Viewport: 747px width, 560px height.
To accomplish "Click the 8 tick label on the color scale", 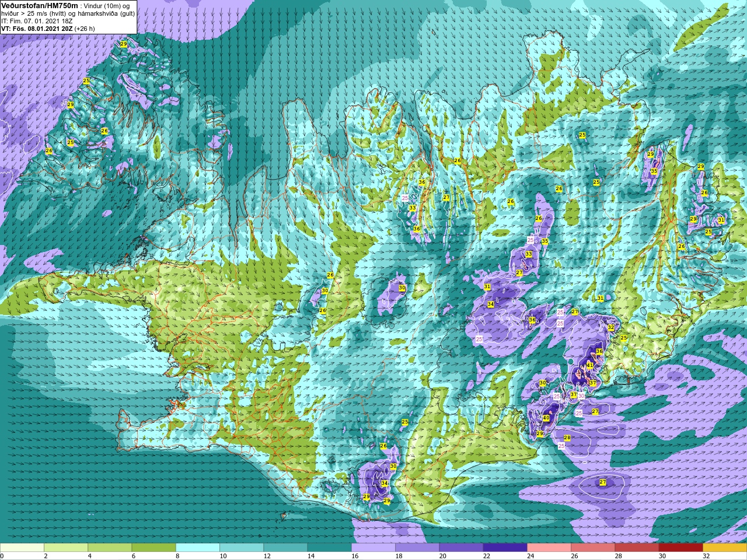I will click(176, 556).
